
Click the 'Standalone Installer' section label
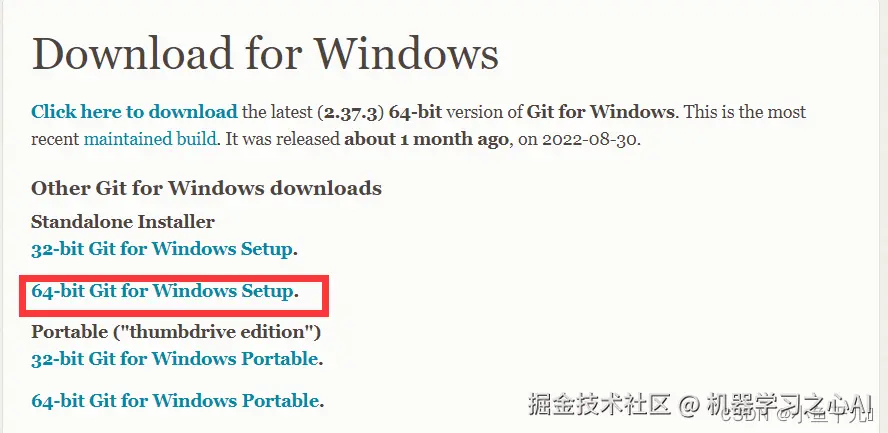(123, 222)
